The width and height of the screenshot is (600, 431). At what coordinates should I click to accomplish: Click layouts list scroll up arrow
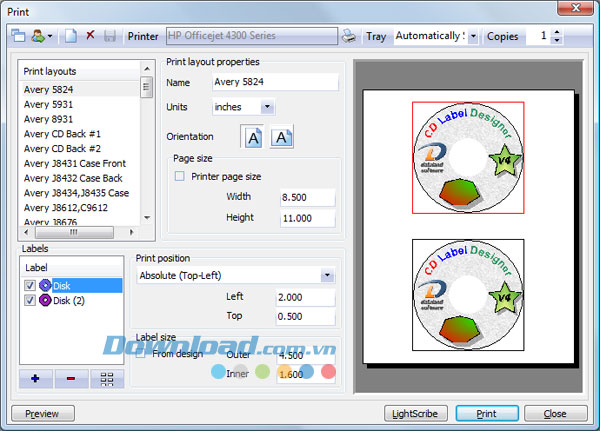(147, 69)
